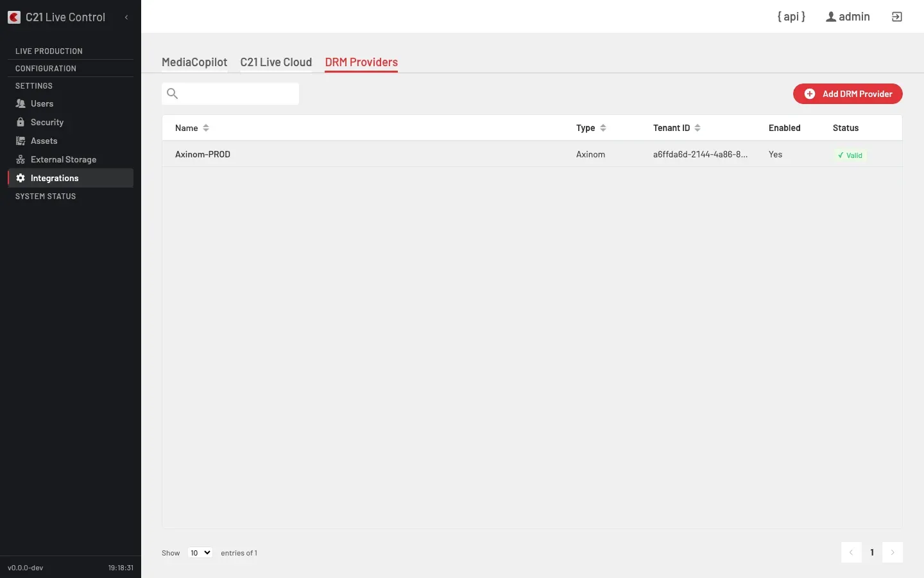This screenshot has width=924, height=578.
Task: Switch to the C21 Live Cloud tab
Action: (276, 62)
